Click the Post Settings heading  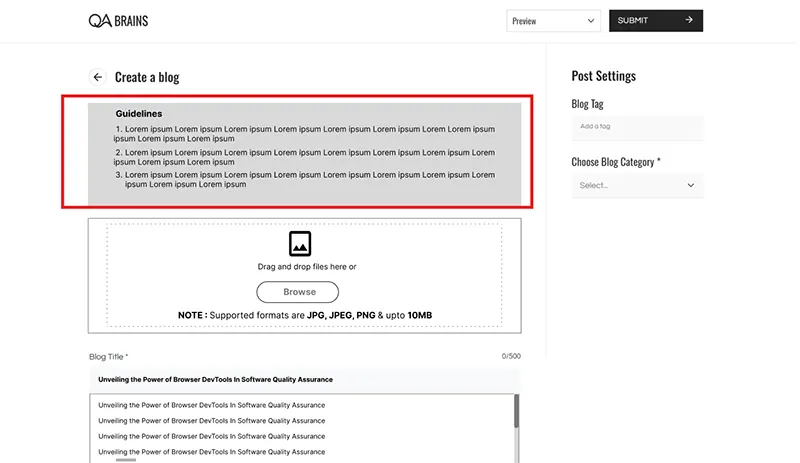[603, 76]
